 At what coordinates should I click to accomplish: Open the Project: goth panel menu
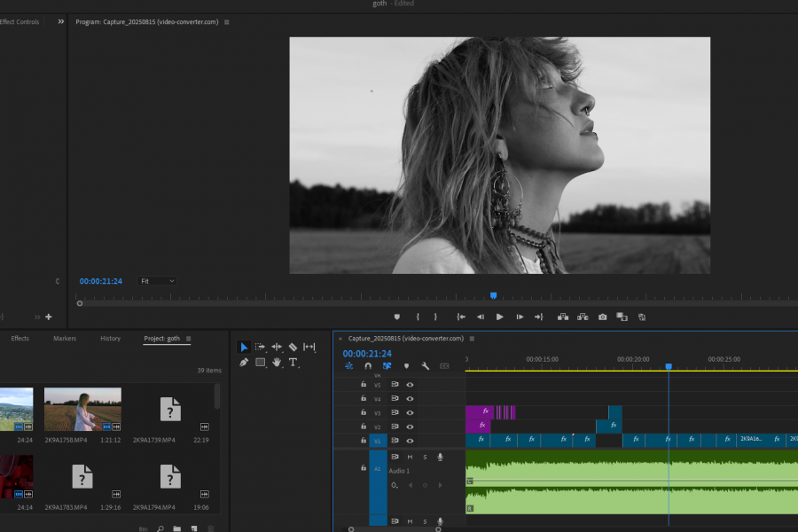click(x=188, y=339)
